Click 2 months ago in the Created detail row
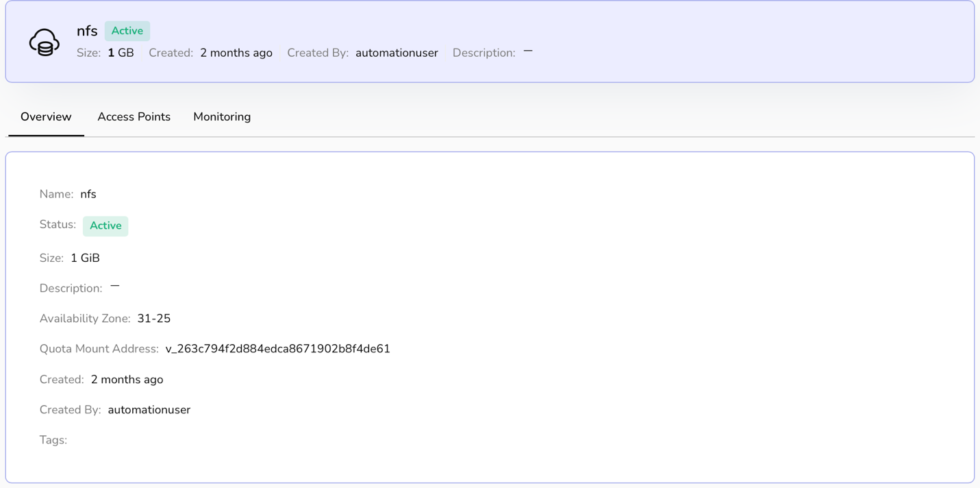The height and width of the screenshot is (488, 980). point(127,380)
